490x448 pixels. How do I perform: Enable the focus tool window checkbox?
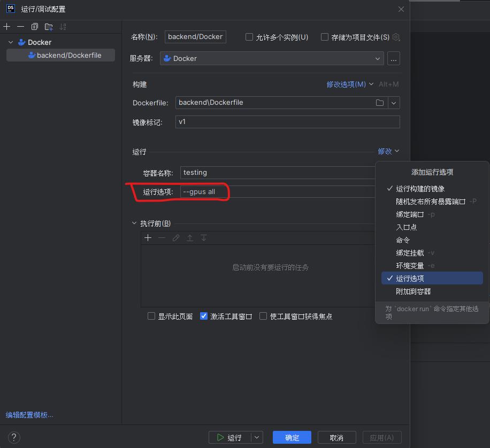pyautogui.click(x=263, y=316)
